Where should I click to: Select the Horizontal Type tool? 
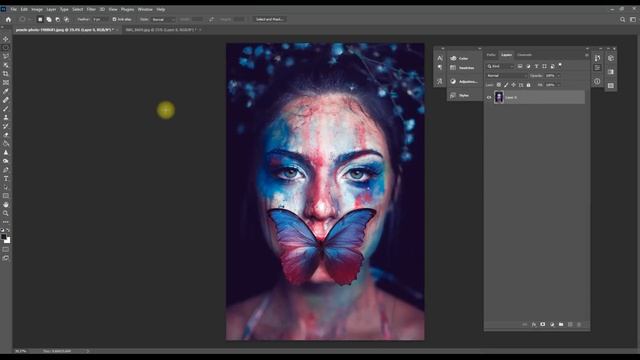tap(6, 179)
